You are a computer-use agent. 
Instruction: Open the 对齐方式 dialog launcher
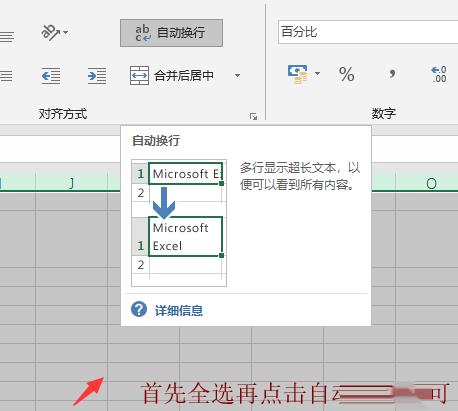tap(253, 116)
